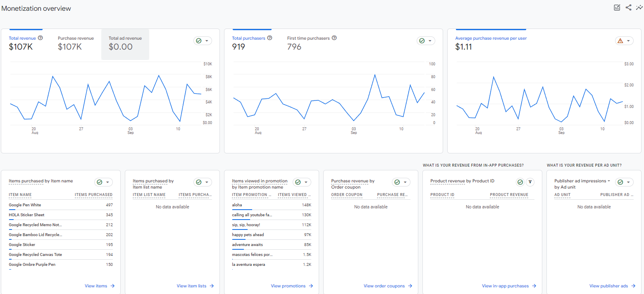Screen dimensions: 644x294
Task: Click the Items purchased by Item name title
Action: point(41,181)
